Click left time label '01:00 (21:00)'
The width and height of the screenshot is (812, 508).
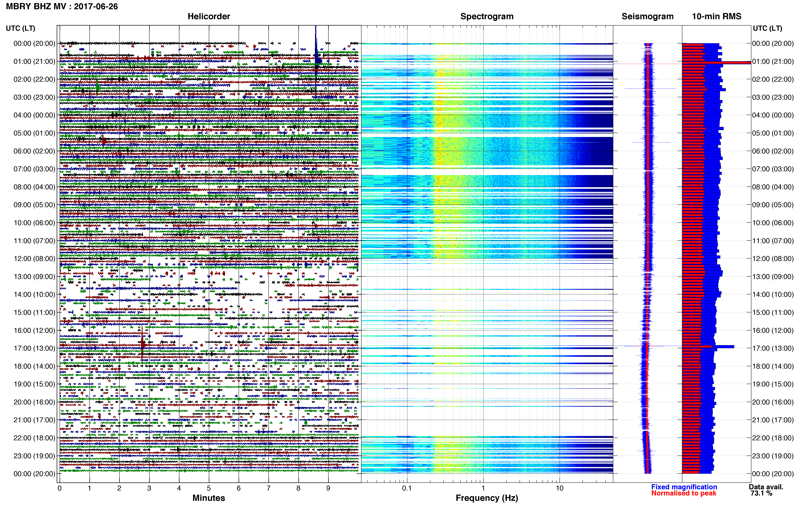[34, 62]
